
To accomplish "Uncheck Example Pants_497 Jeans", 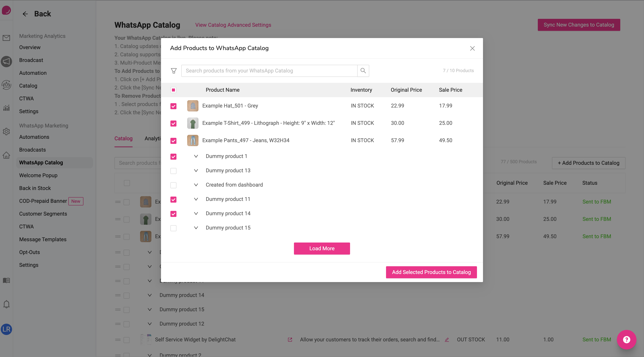I will tap(173, 141).
